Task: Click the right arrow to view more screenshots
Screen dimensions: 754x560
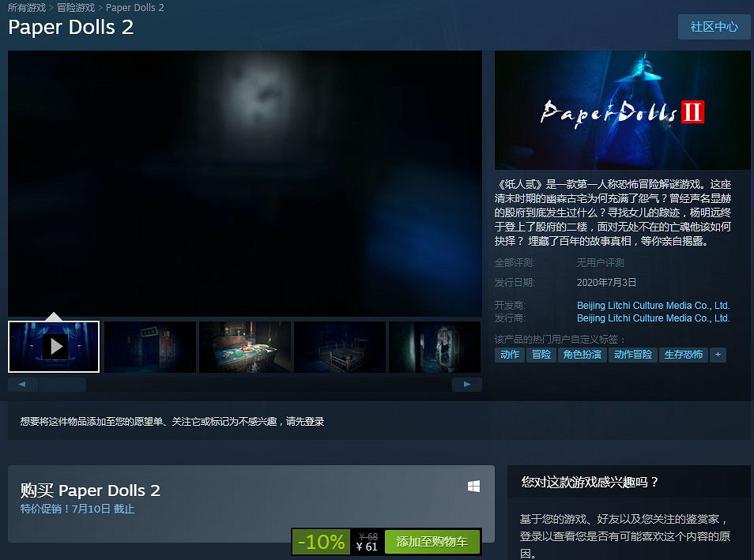Action: tap(466, 384)
